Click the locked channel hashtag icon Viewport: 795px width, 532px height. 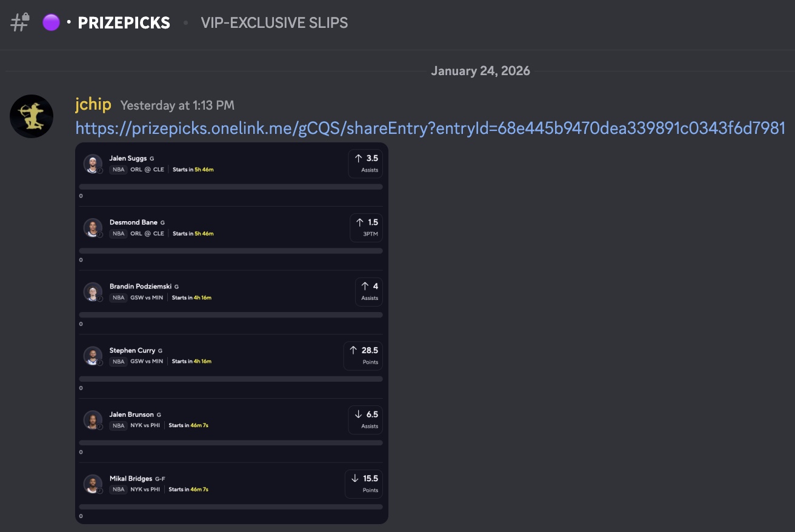pos(20,23)
